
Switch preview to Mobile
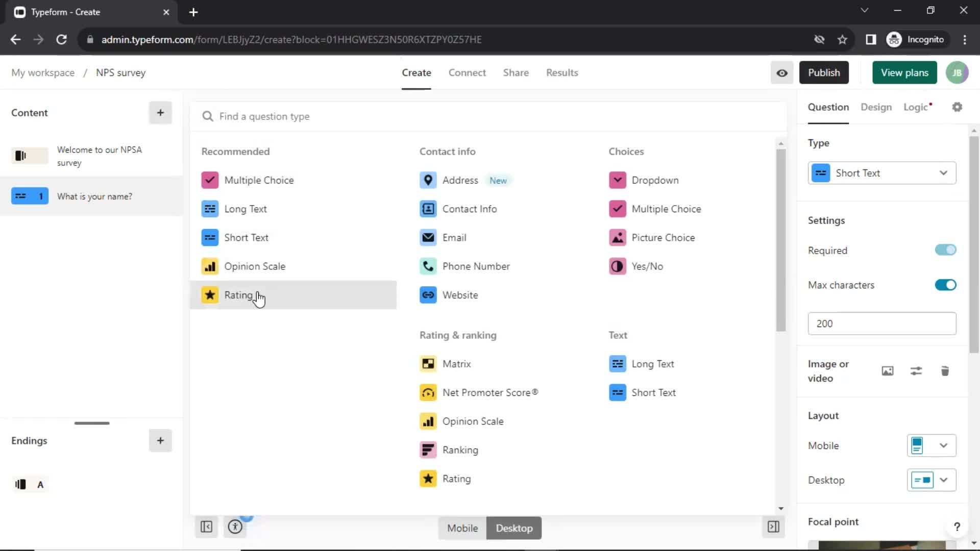[462, 528]
